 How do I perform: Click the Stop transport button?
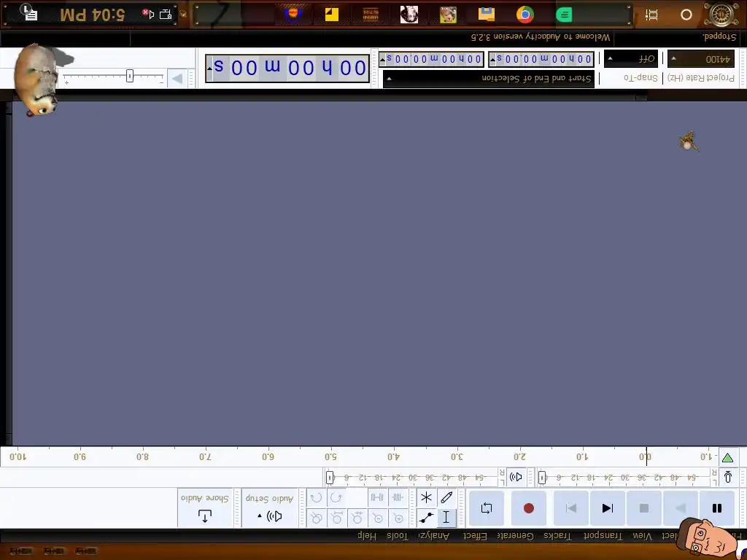tap(643, 508)
